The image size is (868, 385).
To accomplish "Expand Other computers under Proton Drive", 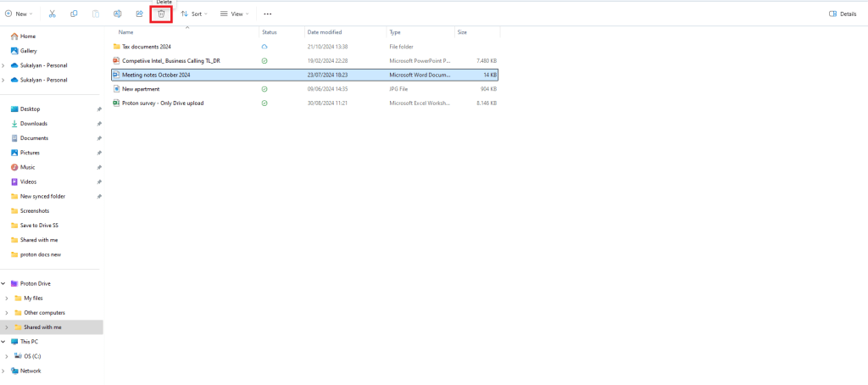I will point(6,312).
